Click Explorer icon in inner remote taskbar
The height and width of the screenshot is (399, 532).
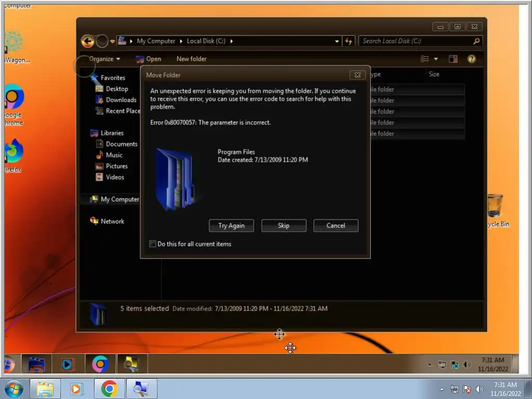36,364
